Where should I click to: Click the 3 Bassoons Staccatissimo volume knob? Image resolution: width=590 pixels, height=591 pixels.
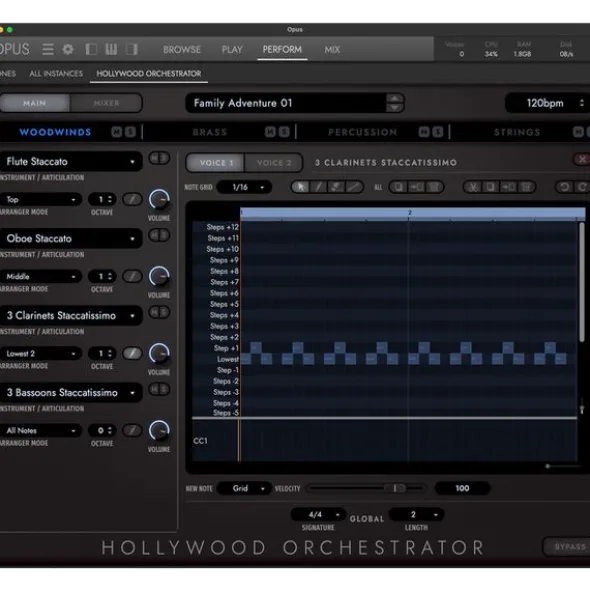pyautogui.click(x=159, y=431)
